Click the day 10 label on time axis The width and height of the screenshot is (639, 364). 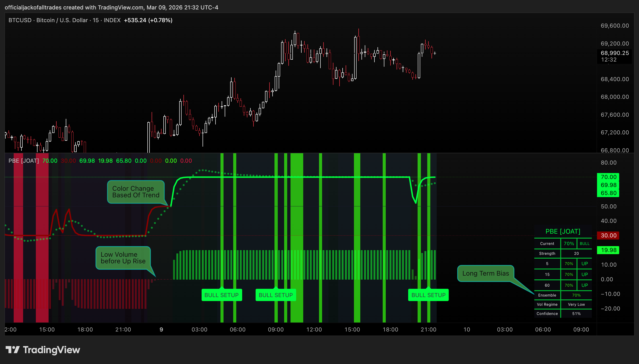coord(467,330)
